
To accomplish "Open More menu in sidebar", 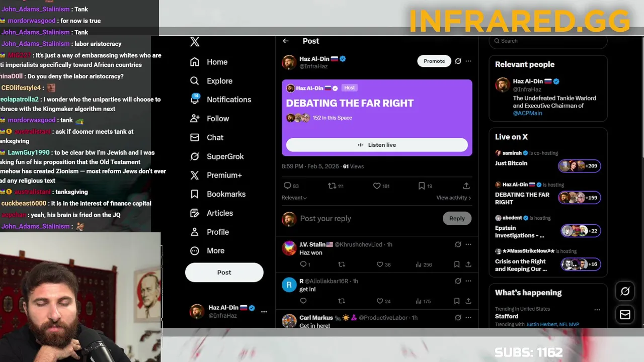I will 207,250.
